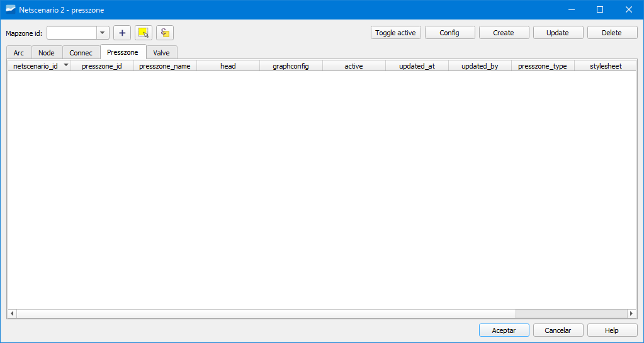Click the plus icon to add mapzone

(122, 33)
